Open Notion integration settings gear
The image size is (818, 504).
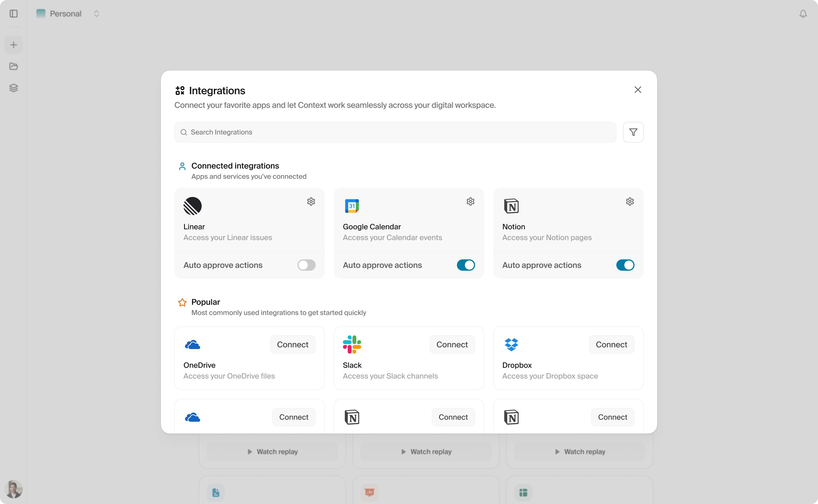[x=630, y=202]
